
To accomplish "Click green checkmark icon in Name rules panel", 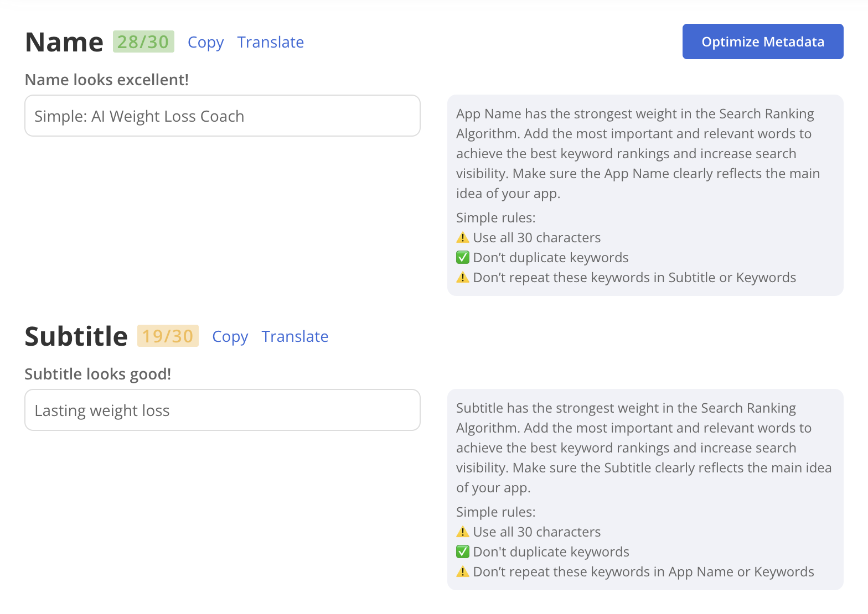I will pyautogui.click(x=463, y=258).
